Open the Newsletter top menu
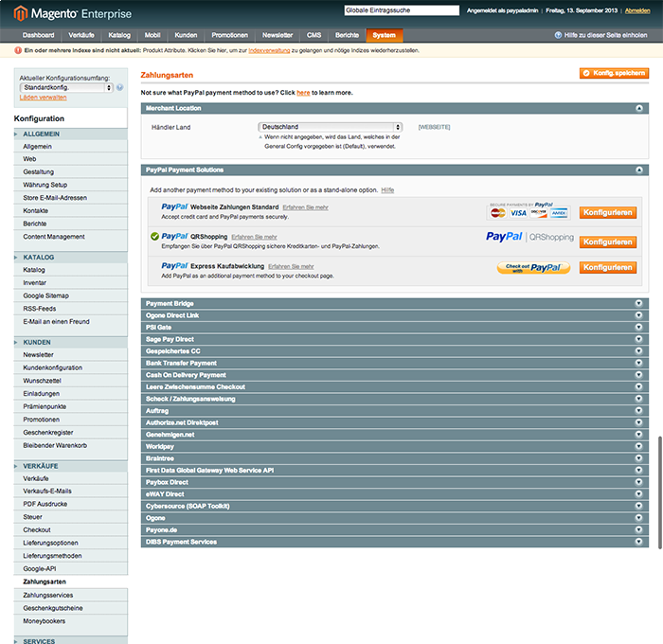The image size is (663, 644). [x=278, y=35]
